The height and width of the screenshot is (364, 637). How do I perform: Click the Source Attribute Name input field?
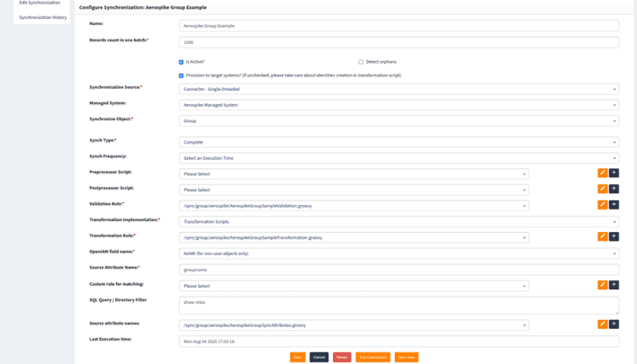[399, 270]
